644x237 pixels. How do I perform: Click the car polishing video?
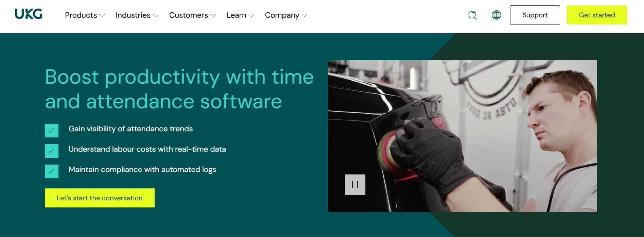click(x=462, y=136)
